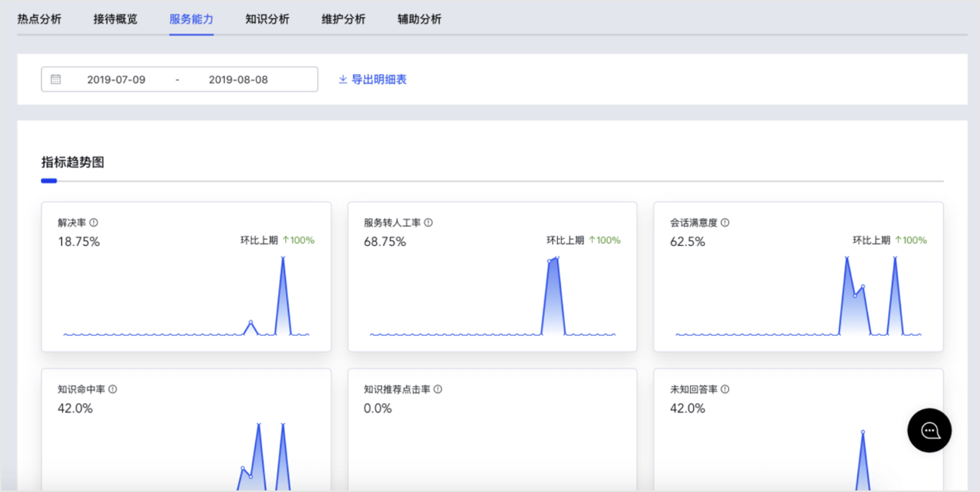This screenshot has height=492, width=980.
Task: Show info tooltip for 服务转人工率
Action: coord(429,223)
